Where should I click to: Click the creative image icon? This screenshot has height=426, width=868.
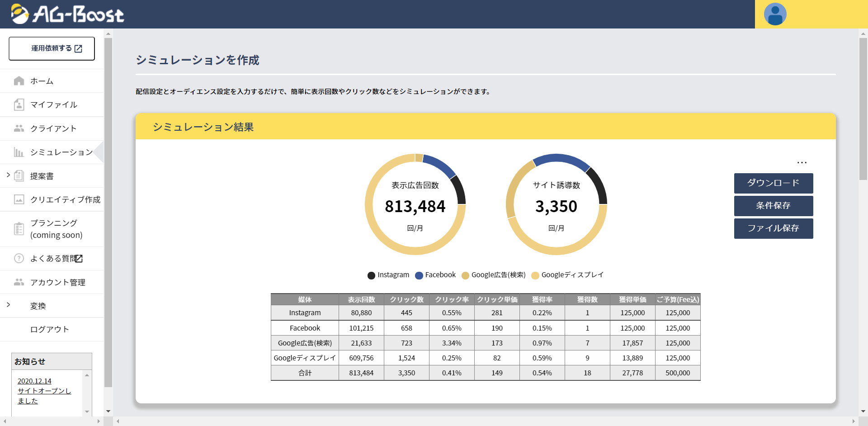coord(19,199)
